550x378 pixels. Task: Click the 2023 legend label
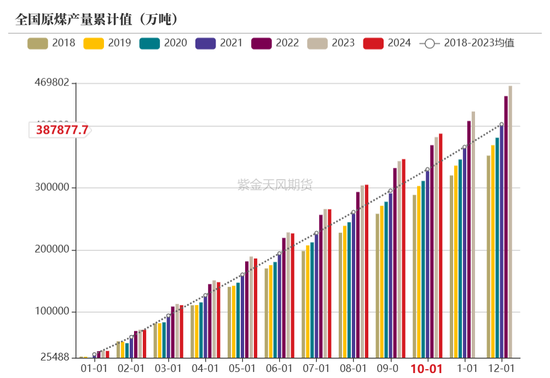coord(343,43)
